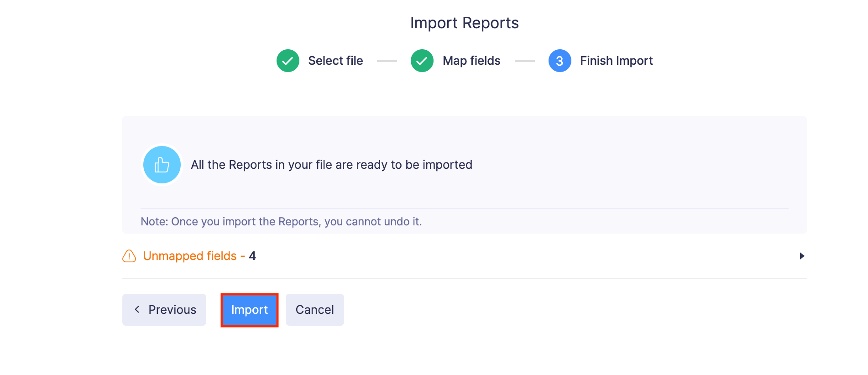Click the orange warning triangle icon
868x375 pixels.
point(129,256)
